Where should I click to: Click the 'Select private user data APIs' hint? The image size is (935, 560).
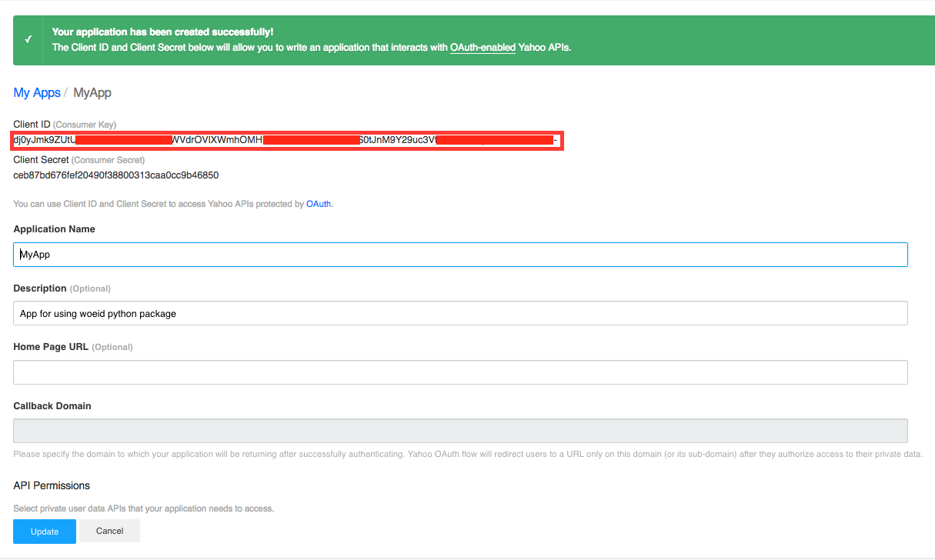(144, 508)
